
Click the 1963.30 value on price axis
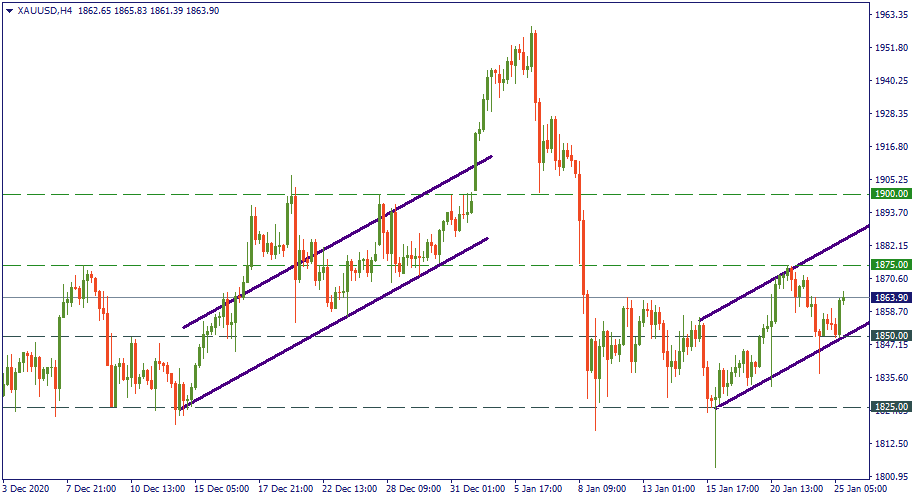point(890,16)
